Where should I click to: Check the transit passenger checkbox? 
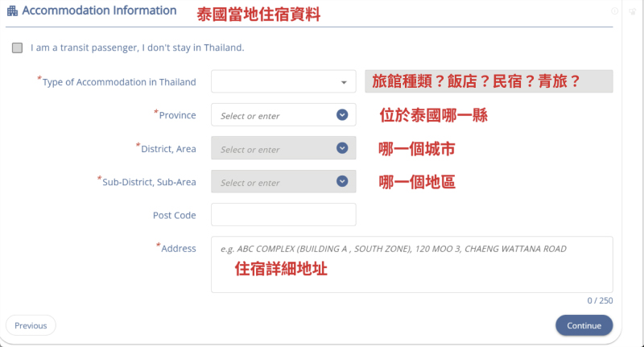coord(17,48)
